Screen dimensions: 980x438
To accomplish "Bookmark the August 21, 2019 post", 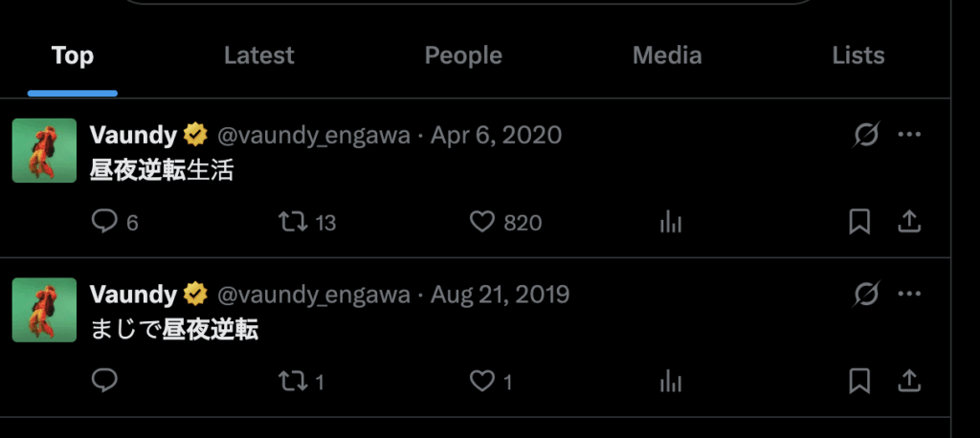I will click(x=859, y=382).
